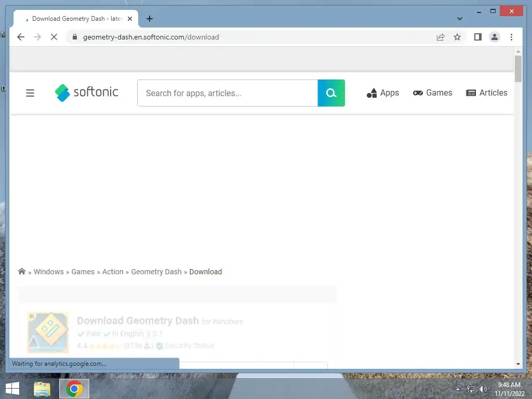
Task: Close the Download Geometry Dash tab
Action: point(129,19)
